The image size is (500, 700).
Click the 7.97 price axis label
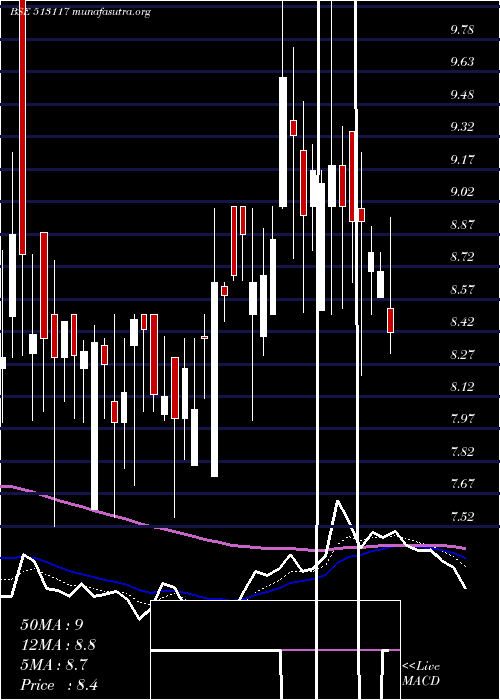point(462,419)
